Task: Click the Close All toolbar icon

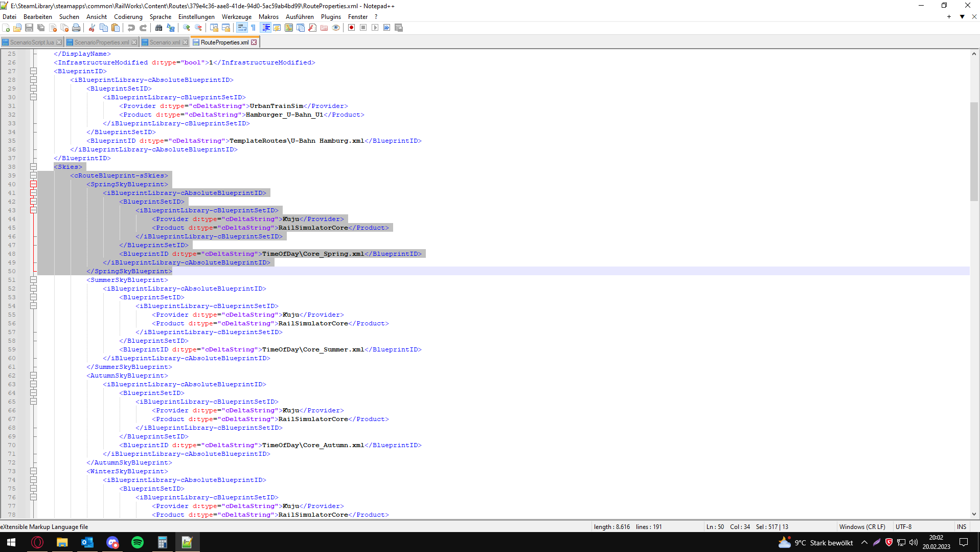Action: pyautogui.click(x=64, y=28)
